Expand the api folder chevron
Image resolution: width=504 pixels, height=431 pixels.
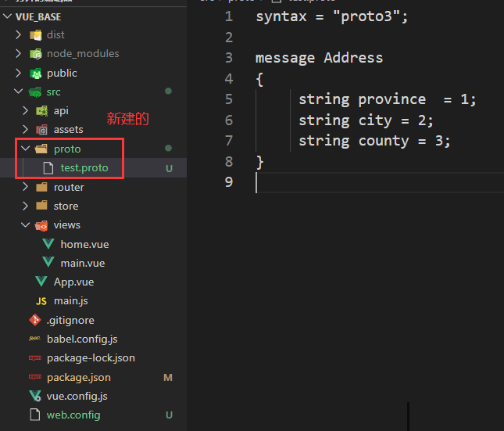tap(25, 111)
